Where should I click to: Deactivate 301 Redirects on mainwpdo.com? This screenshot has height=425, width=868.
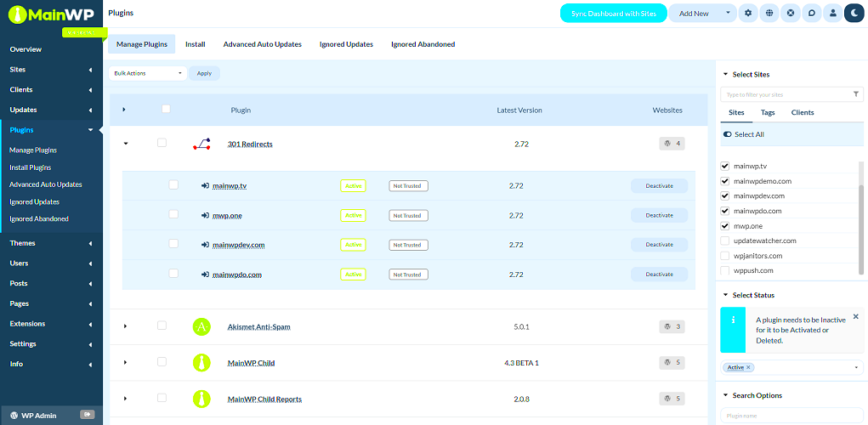click(x=660, y=275)
